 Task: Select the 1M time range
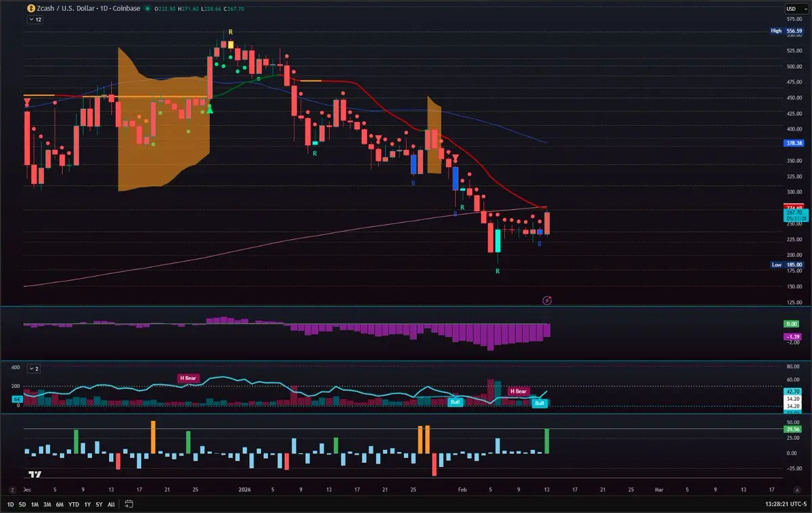pos(35,504)
